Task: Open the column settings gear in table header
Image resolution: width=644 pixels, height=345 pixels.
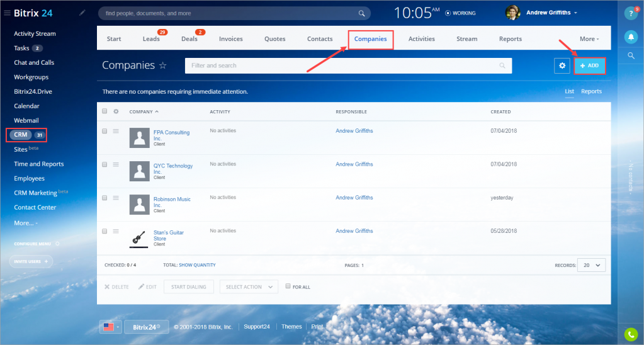Action: (x=116, y=111)
